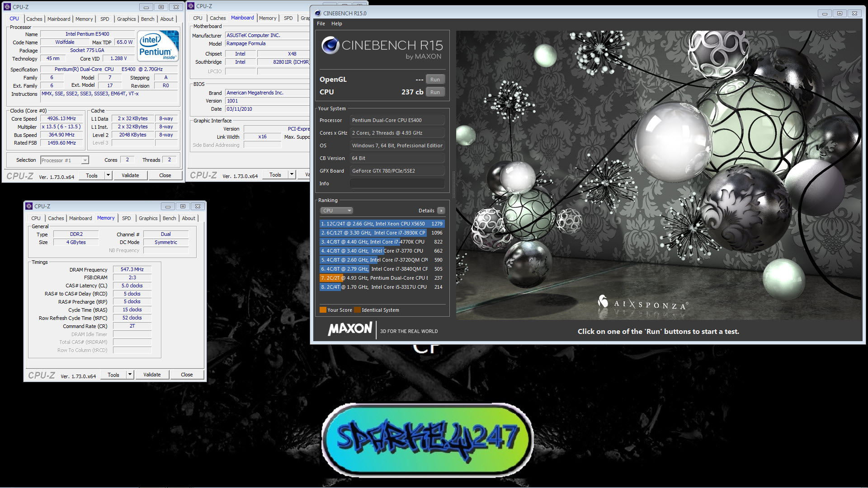Switch to Caches tab in CPU-Z CPU window
This screenshot has width=868, height=488.
tap(34, 19)
